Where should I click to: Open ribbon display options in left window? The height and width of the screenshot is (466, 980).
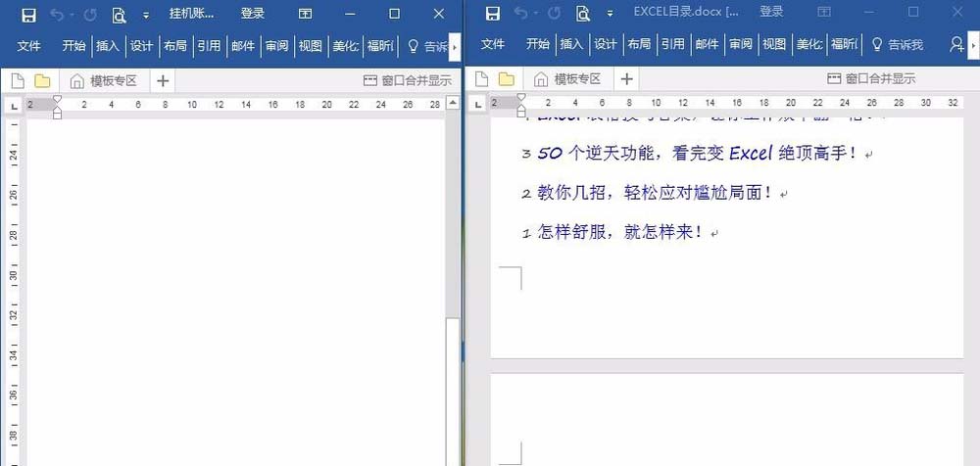pyautogui.click(x=305, y=14)
